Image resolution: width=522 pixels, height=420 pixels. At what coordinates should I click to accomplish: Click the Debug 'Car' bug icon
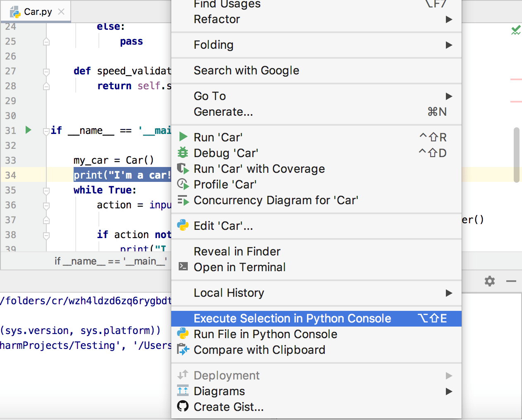tap(183, 153)
